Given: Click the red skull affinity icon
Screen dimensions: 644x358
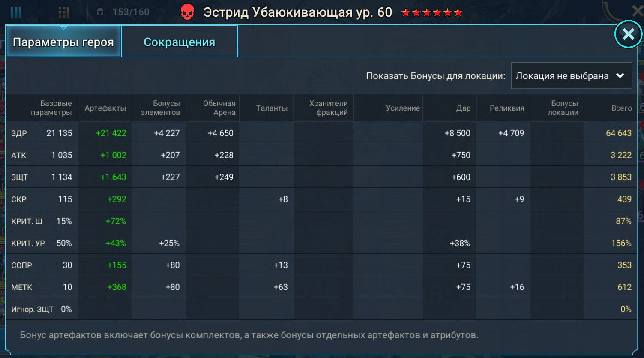Looking at the screenshot, I should click(187, 12).
